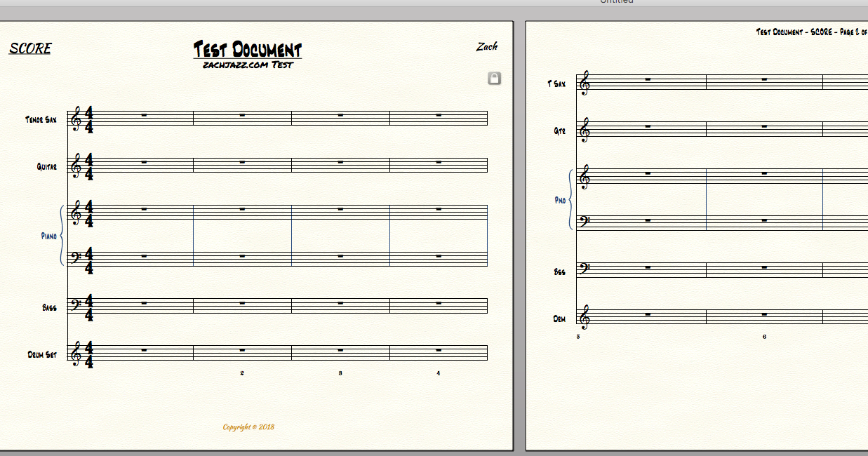The height and width of the screenshot is (456, 868).
Task: Click the 4/4 time signature on Drum Set staff
Action: 89,353
